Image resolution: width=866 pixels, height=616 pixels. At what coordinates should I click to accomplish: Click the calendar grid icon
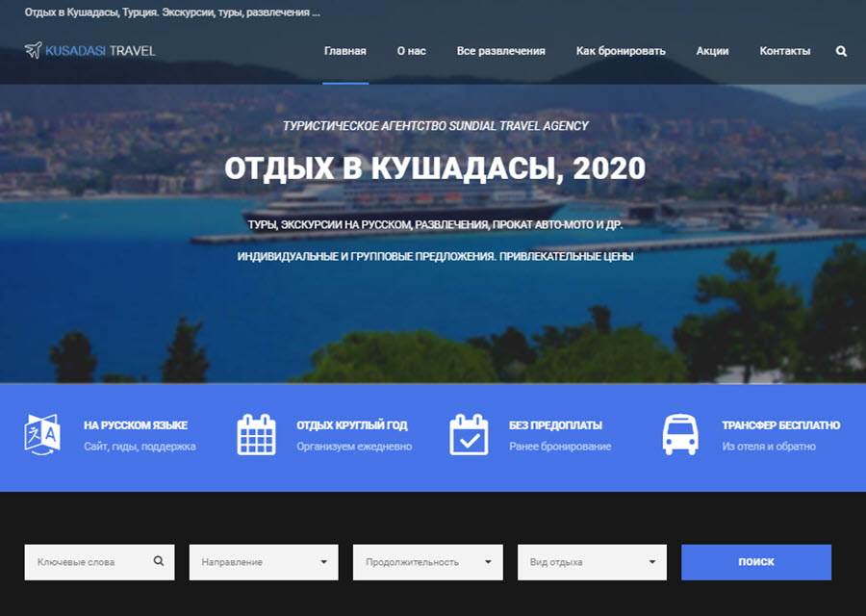256,435
